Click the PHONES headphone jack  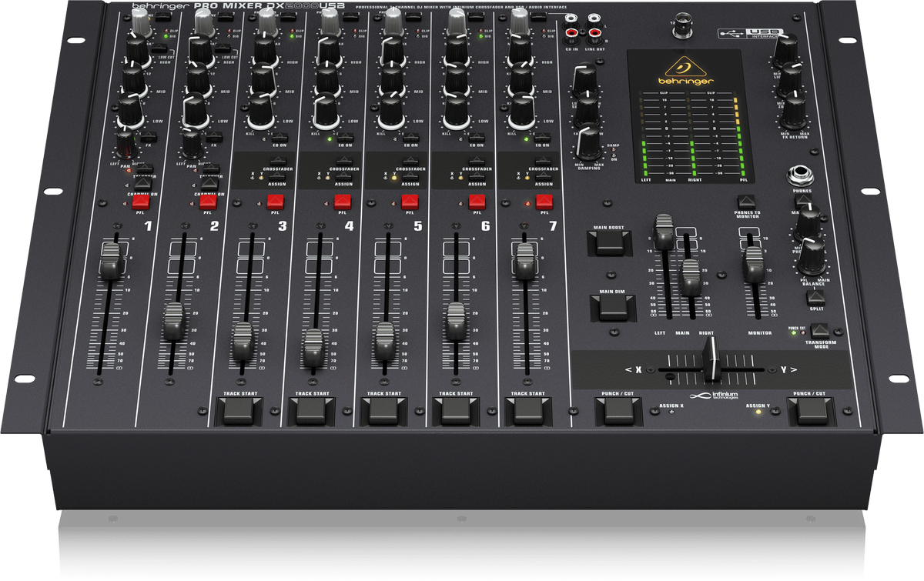click(x=798, y=175)
